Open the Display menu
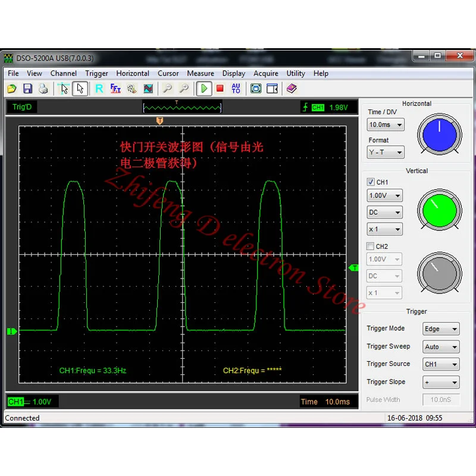Screen dimensions: 476x476 click(x=234, y=73)
